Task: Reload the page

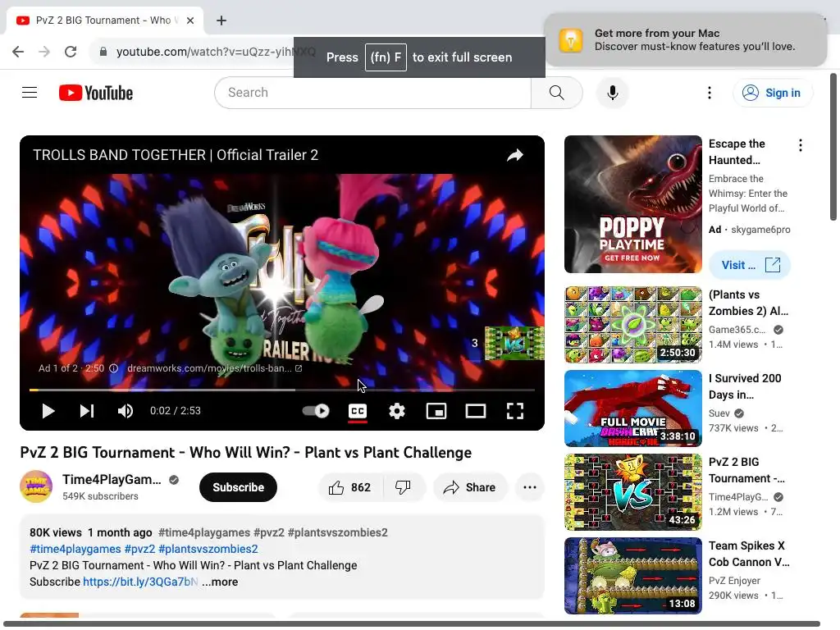Action: [71, 52]
